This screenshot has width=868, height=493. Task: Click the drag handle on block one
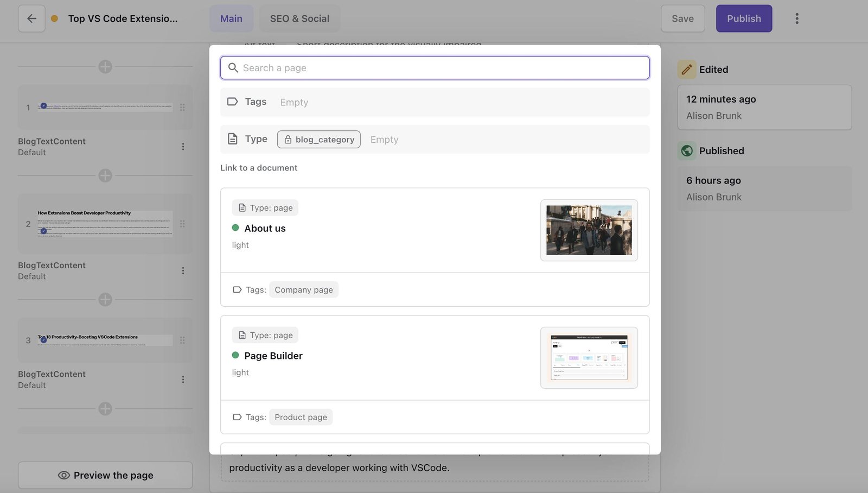tap(183, 107)
